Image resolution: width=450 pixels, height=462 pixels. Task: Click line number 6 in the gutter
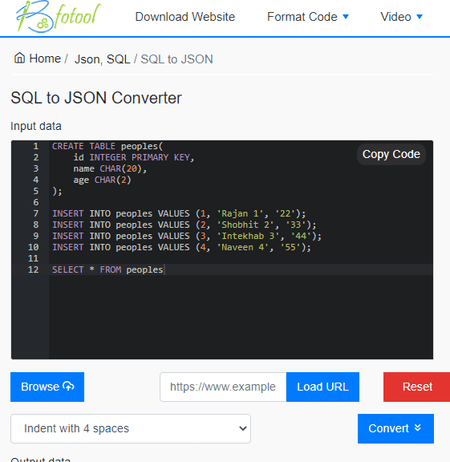(36, 202)
